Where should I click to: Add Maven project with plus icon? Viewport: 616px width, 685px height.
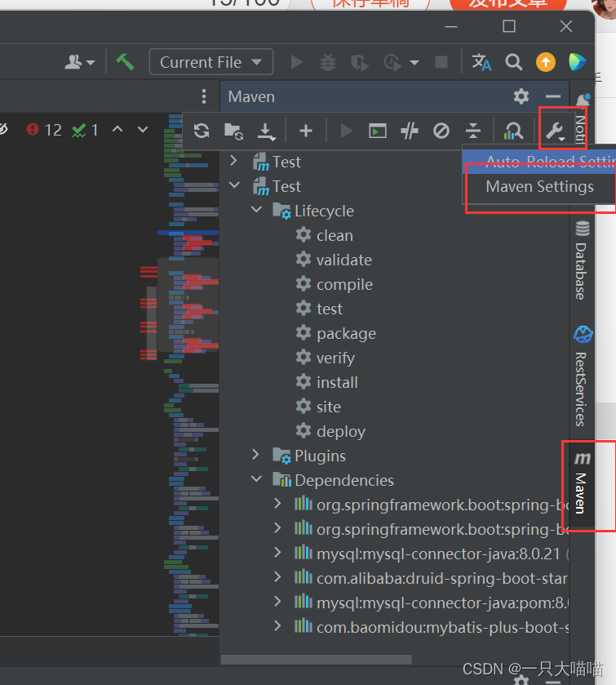click(x=306, y=131)
